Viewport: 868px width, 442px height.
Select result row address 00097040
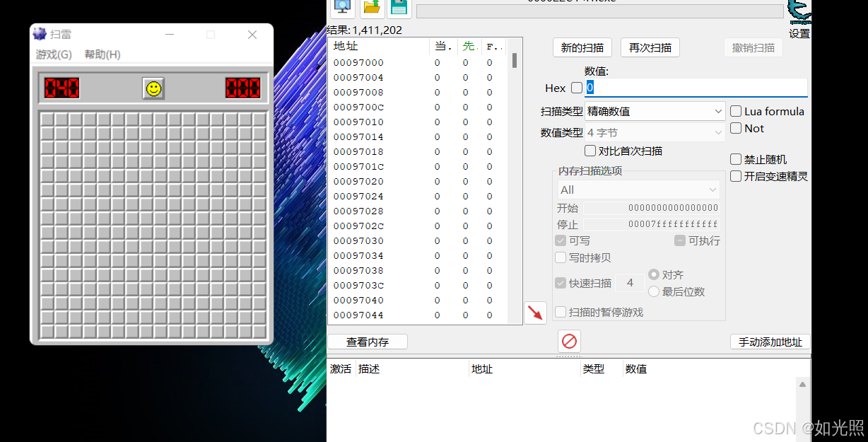click(418, 300)
